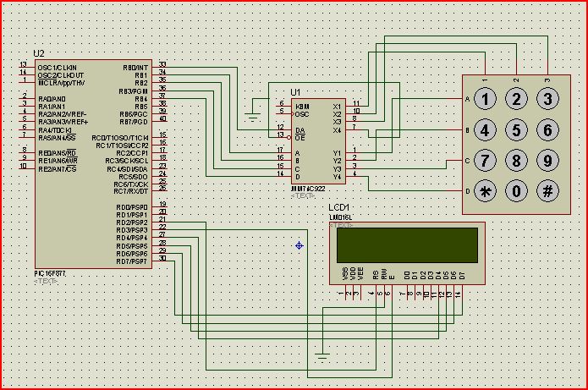Screen dimensions: 588x390
Task: Click keypad button 5
Action: coord(516,130)
